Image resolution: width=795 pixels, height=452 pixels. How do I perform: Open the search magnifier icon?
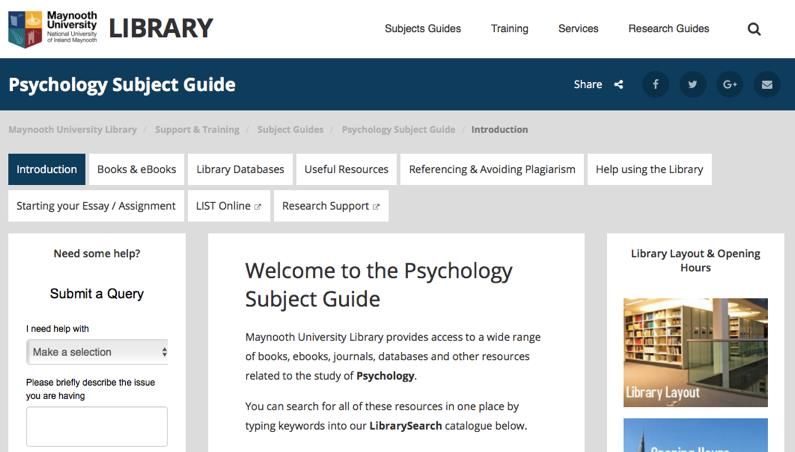coord(754,29)
